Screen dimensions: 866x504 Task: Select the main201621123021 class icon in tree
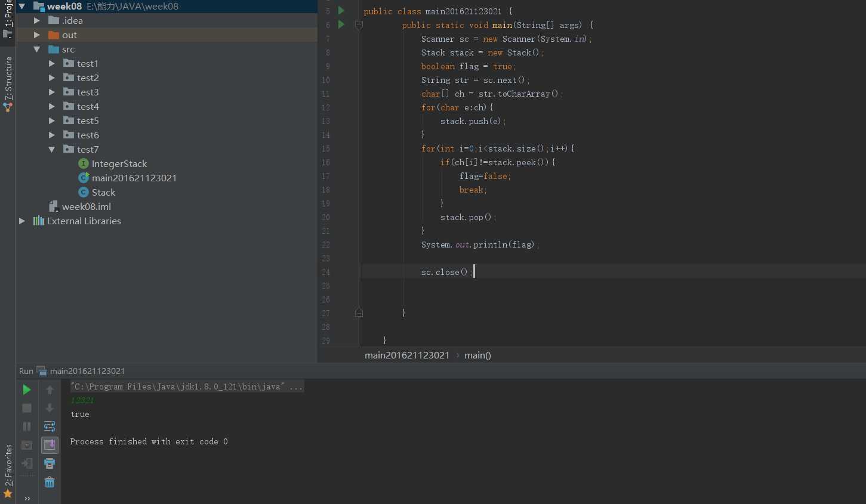coord(84,178)
